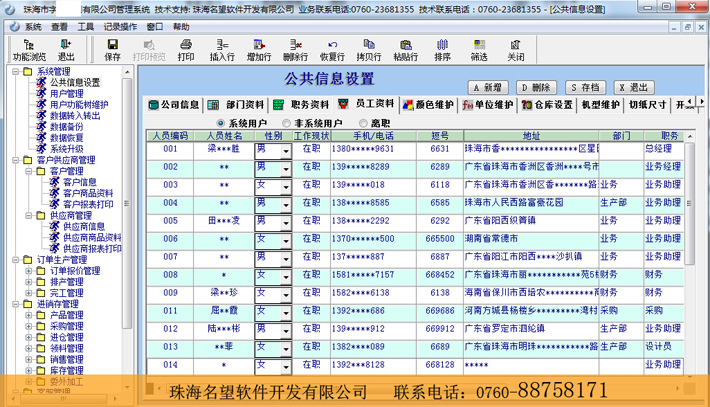Click the 人员编码 column header
This screenshot has width=710, height=407.
pyautogui.click(x=170, y=136)
